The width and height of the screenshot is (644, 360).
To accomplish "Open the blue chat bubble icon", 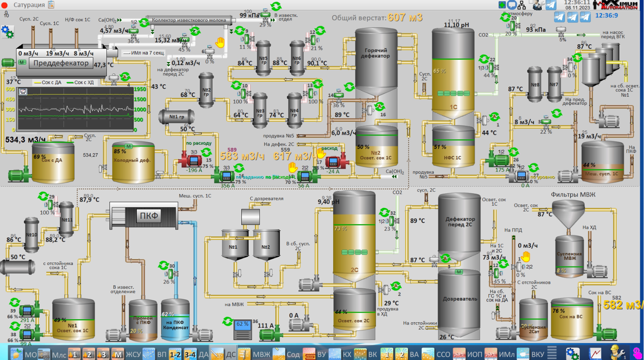I will (x=512, y=5).
